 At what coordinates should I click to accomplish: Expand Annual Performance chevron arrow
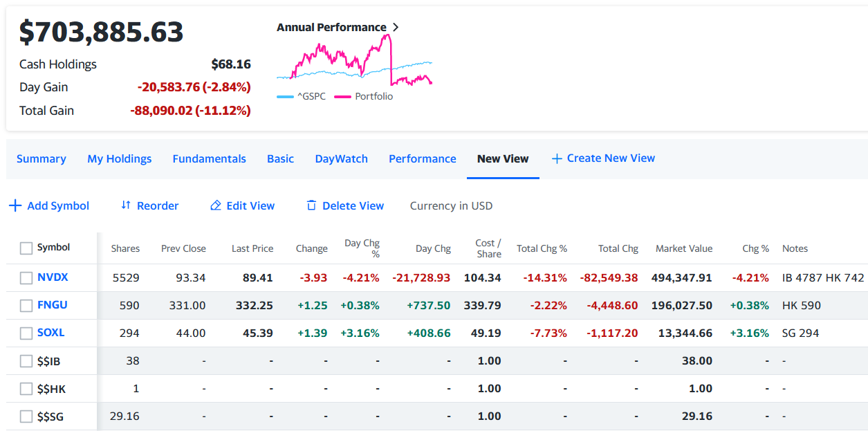pos(396,28)
